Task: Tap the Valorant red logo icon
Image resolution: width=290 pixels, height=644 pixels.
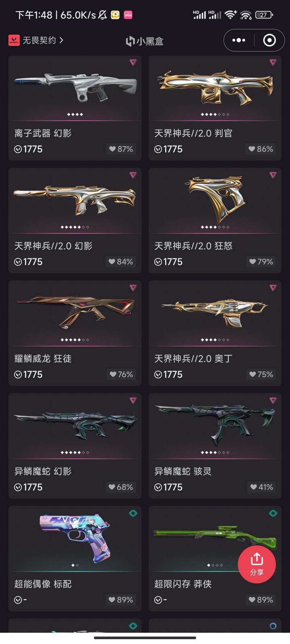Action: click(14, 40)
